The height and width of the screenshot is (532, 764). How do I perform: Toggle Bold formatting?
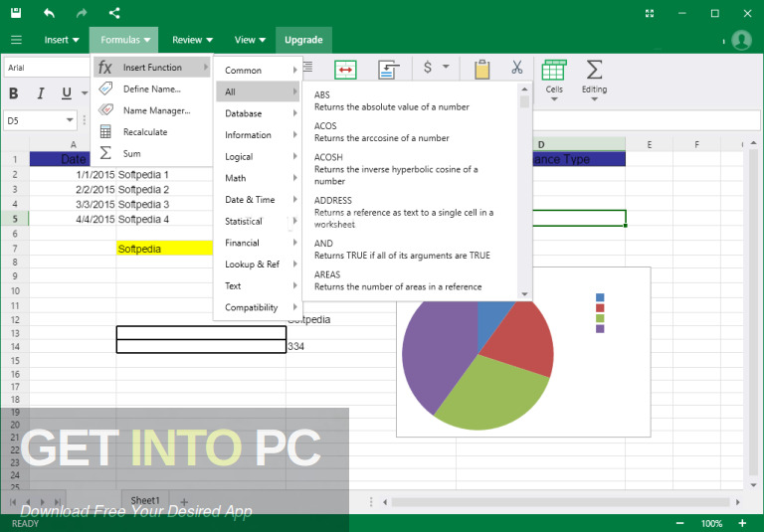[x=14, y=93]
